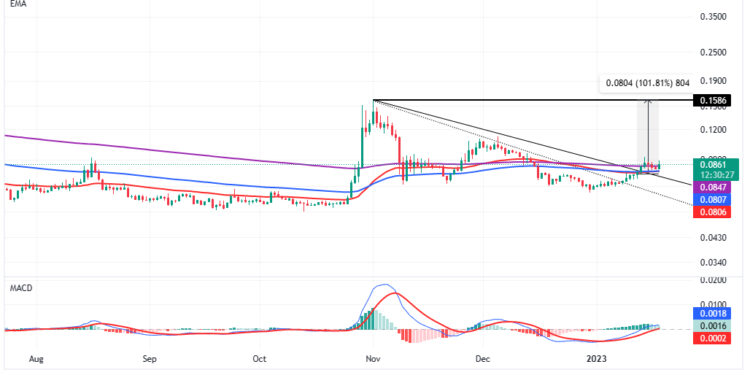Select the blue 0.0807 EMA value label
This screenshot has width=750, height=375.
tap(713, 199)
